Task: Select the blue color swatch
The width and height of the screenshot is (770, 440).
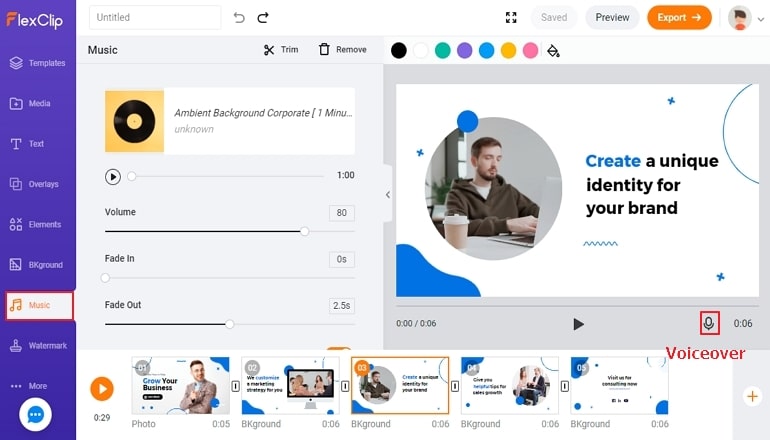Action: coord(487,51)
